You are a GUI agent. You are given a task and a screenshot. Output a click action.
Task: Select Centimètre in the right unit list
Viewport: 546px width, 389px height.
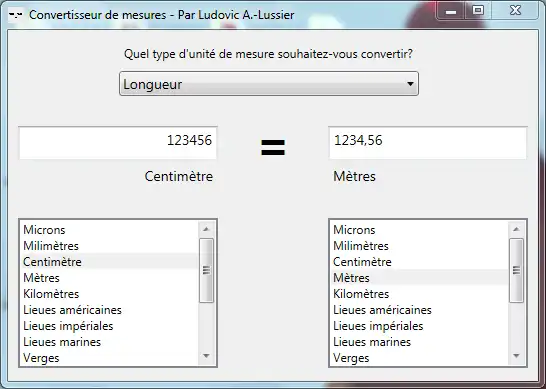click(419, 262)
